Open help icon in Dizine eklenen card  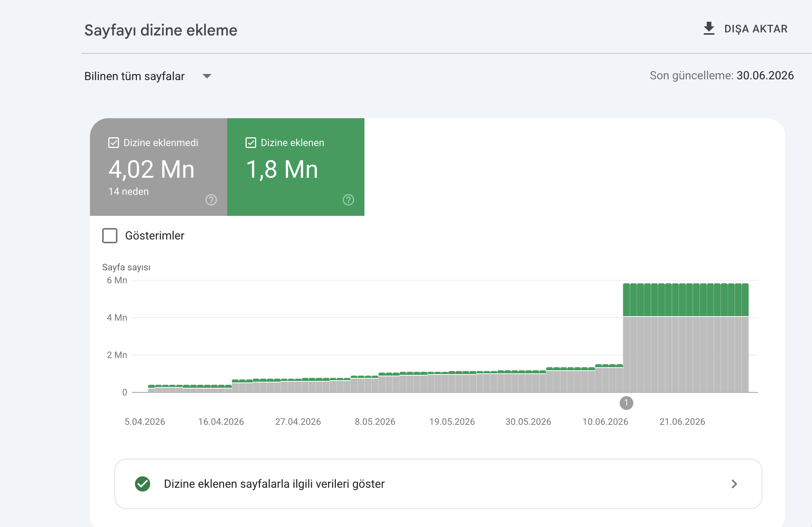tap(348, 200)
